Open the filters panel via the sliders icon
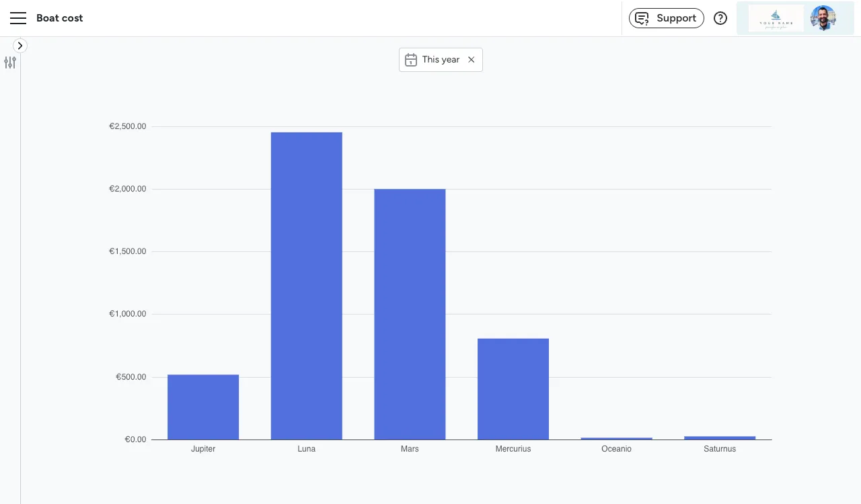This screenshot has width=861, height=504. point(10,62)
